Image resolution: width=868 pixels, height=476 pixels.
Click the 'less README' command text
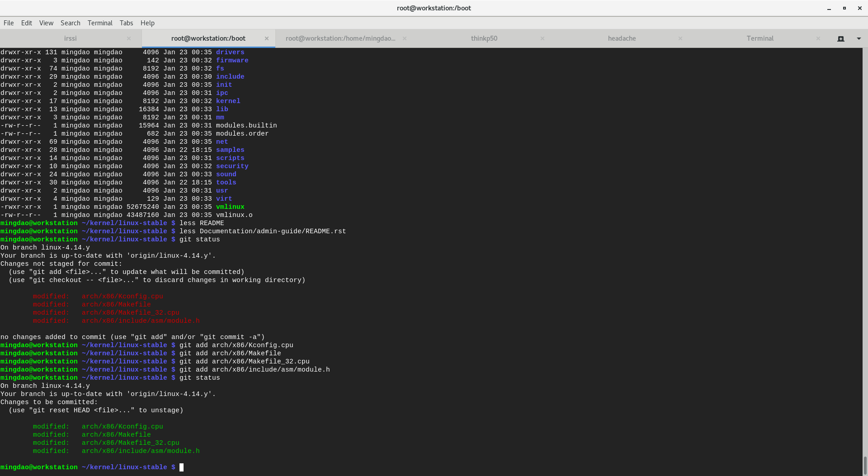coord(202,223)
